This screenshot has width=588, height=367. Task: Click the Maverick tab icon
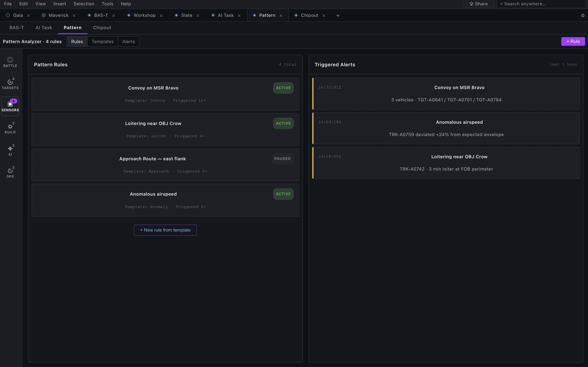coord(43,15)
